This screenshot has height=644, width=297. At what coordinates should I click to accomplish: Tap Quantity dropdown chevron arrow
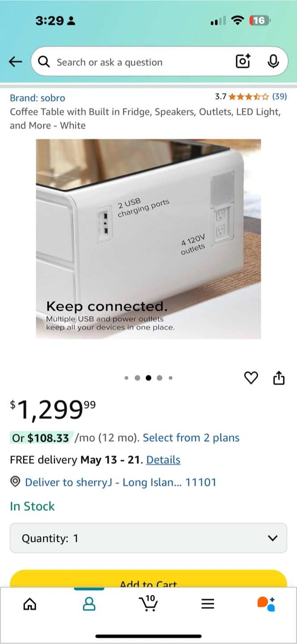point(272,538)
